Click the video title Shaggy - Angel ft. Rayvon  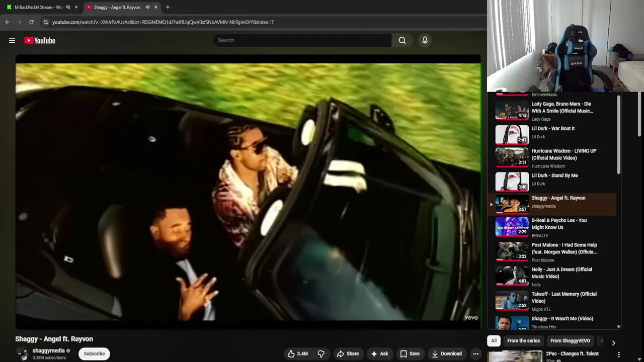click(54, 339)
